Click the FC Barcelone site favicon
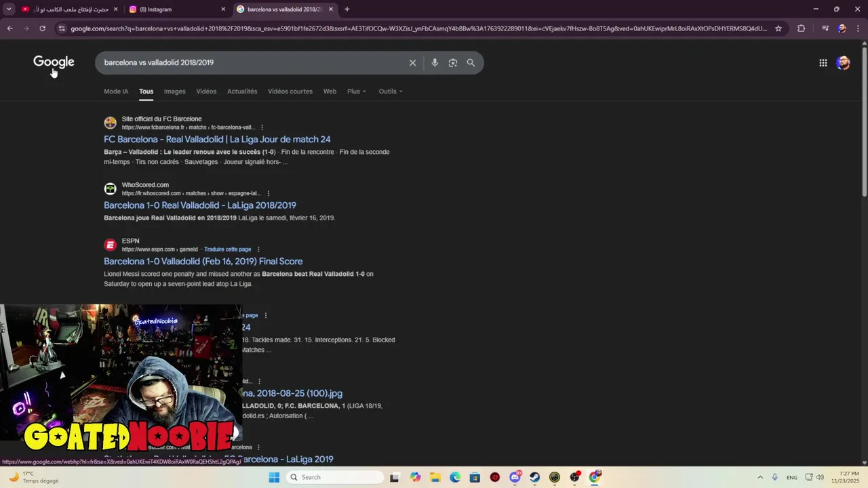The image size is (868, 488). [x=110, y=123]
